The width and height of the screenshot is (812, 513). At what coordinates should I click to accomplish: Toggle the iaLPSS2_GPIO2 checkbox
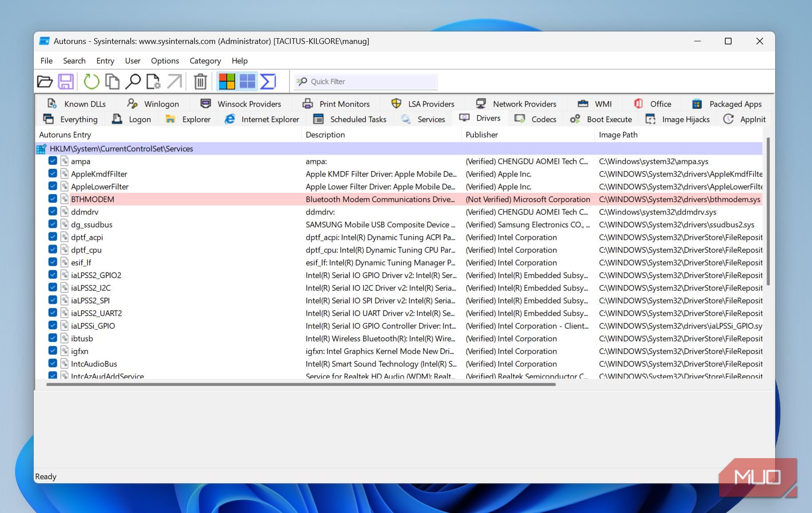pyautogui.click(x=52, y=275)
